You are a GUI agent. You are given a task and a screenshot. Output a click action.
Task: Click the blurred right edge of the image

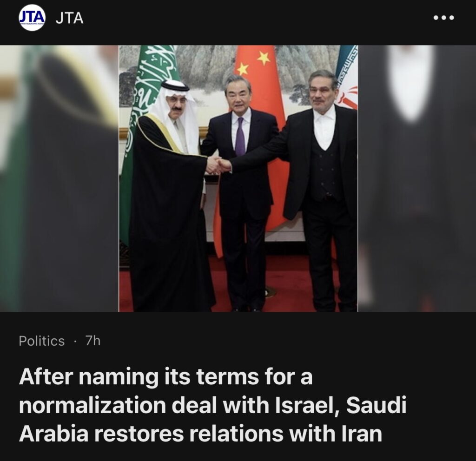tap(417, 178)
